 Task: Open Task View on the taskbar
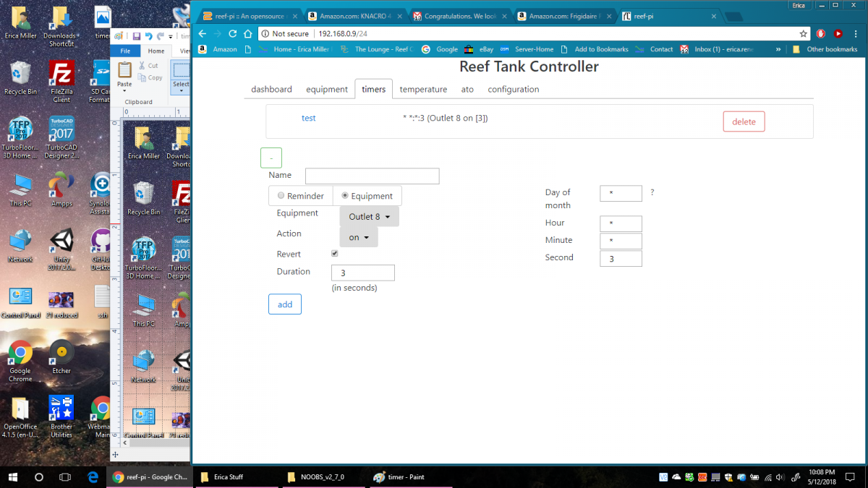pos(65,477)
